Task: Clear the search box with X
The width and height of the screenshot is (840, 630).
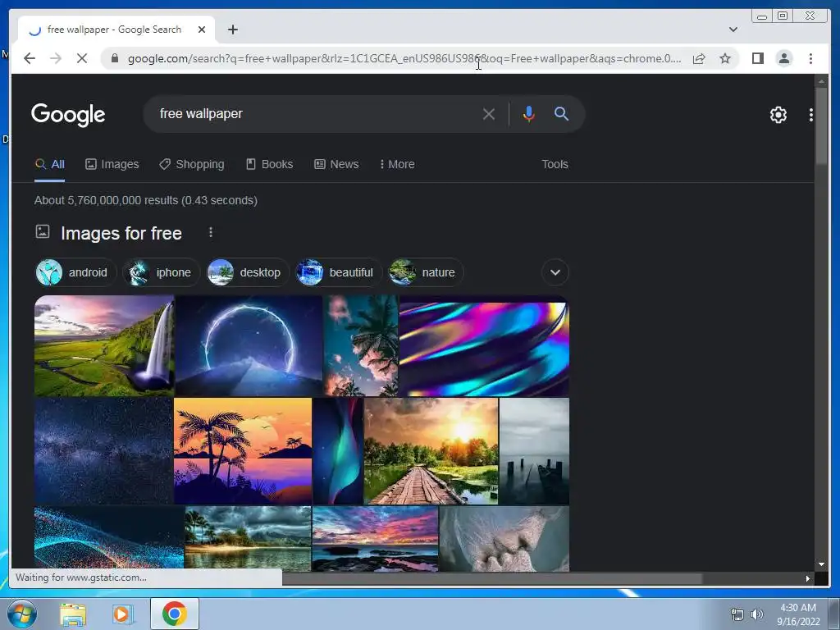Action: point(489,113)
